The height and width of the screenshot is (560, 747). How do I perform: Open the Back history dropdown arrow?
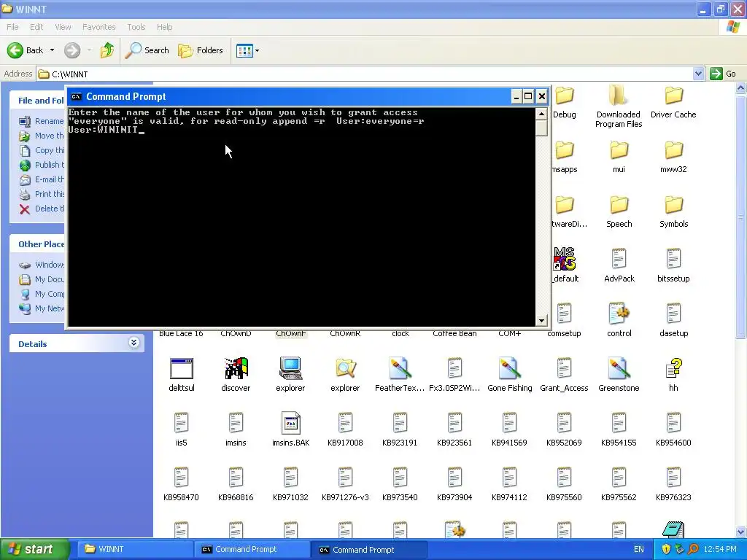click(52, 50)
